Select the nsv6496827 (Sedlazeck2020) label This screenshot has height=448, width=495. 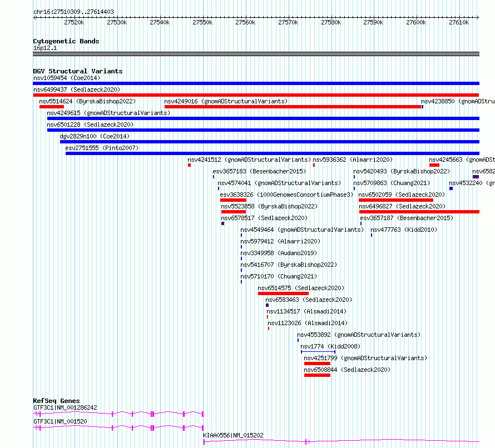(x=402, y=206)
